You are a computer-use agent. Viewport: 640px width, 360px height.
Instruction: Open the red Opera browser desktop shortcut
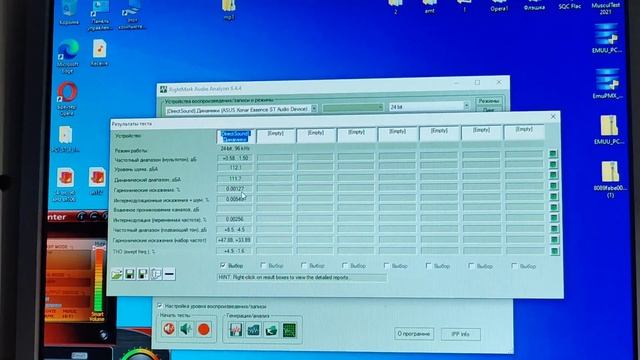(67, 99)
